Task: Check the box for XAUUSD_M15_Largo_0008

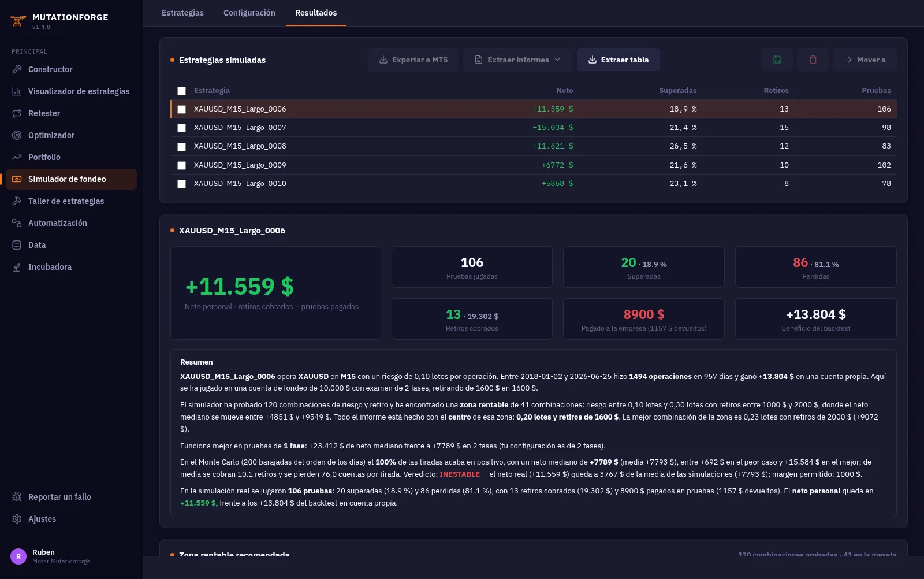Action: click(x=181, y=147)
